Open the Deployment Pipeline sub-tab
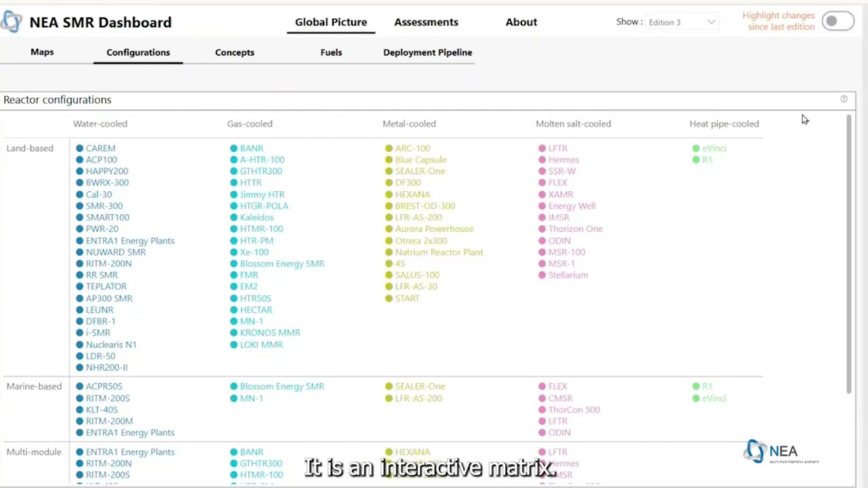The height and width of the screenshot is (488, 868). click(x=427, y=52)
